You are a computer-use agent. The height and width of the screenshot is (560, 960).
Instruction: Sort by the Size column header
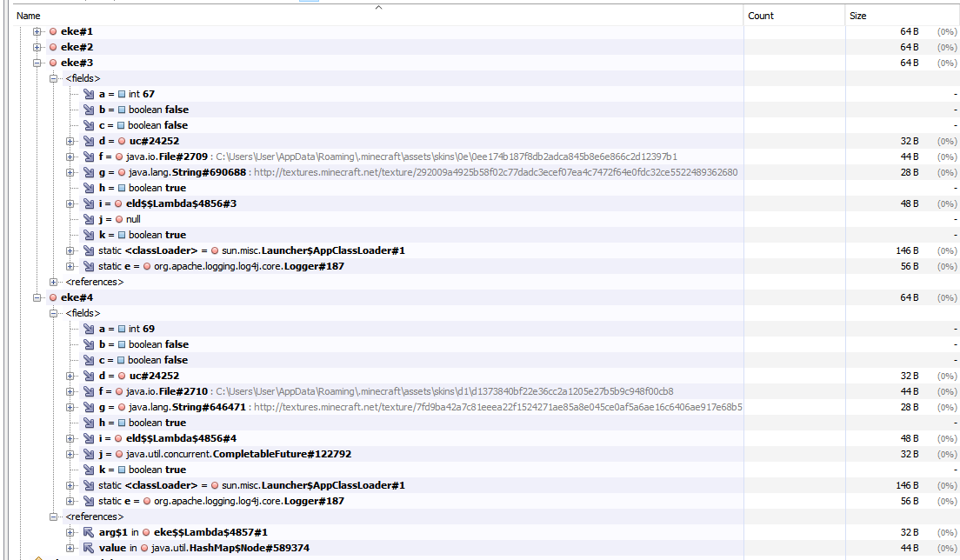tap(857, 16)
